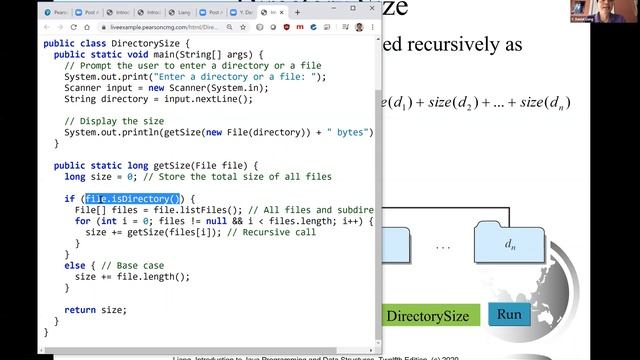This screenshot has height=360, width=640.
Task: Click the 'return size;' line
Action: [x=96, y=310]
